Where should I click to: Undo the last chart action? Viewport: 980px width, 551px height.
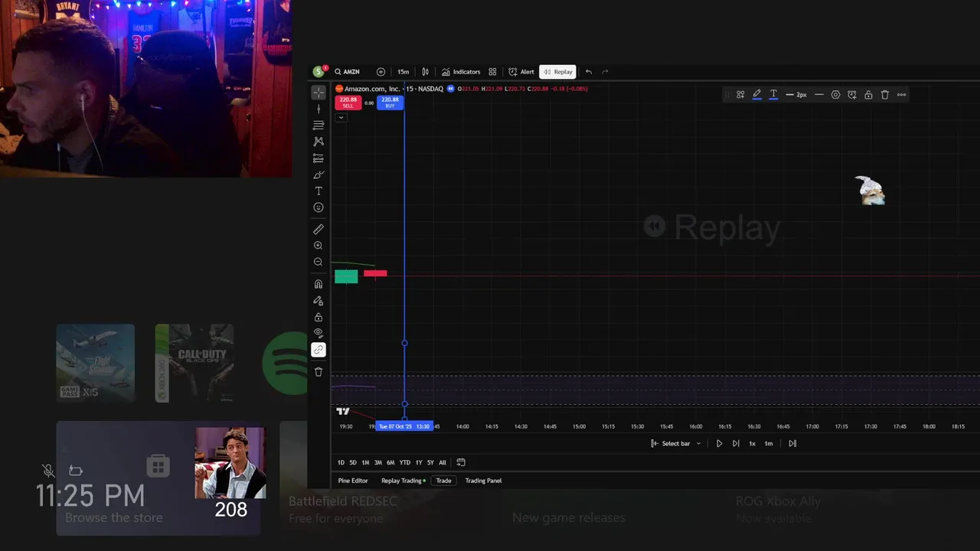(x=589, y=72)
